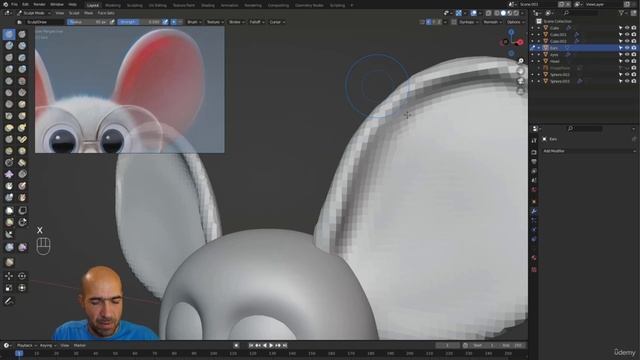Open the Options dropdown panel

point(515,22)
